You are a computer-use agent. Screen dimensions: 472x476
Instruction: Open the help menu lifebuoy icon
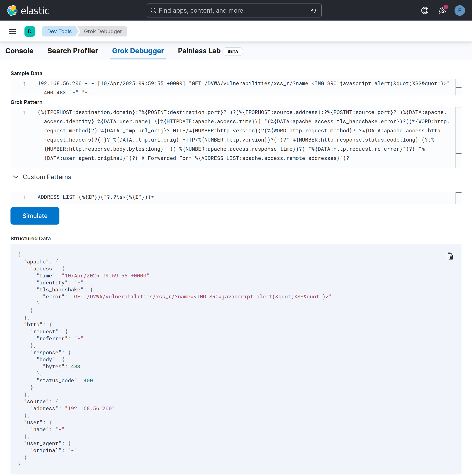424,10
